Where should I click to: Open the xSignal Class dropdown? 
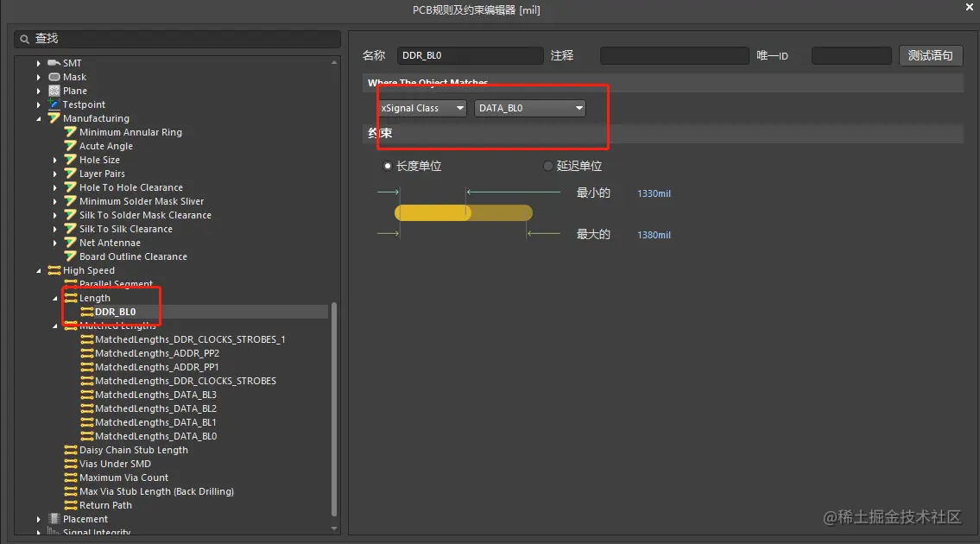tap(422, 108)
